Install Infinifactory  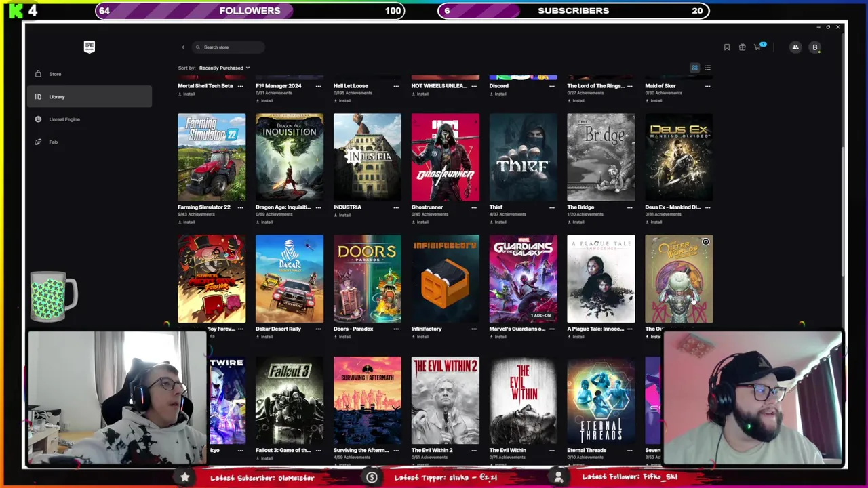click(x=420, y=336)
